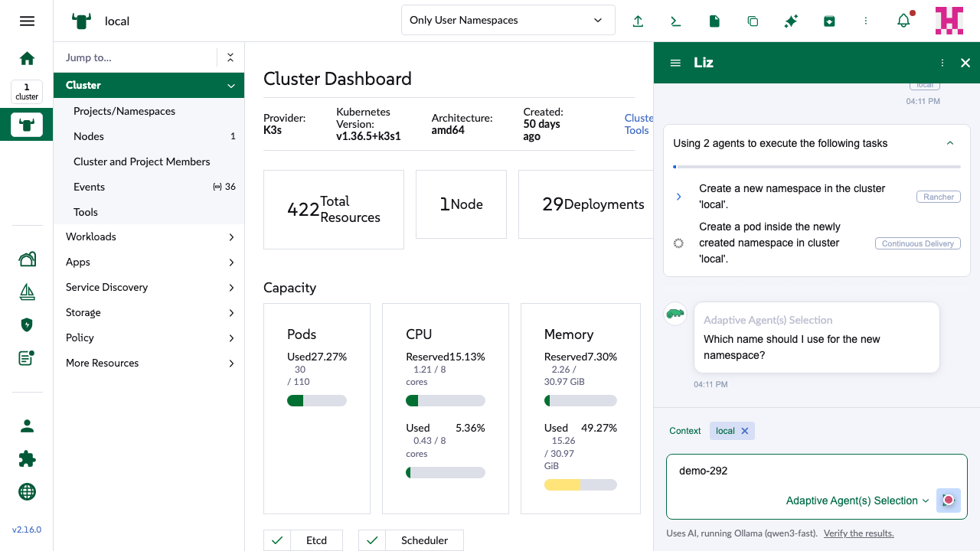The image size is (980, 551).
Task: Open the namespace filter dropdown
Action: (508, 20)
